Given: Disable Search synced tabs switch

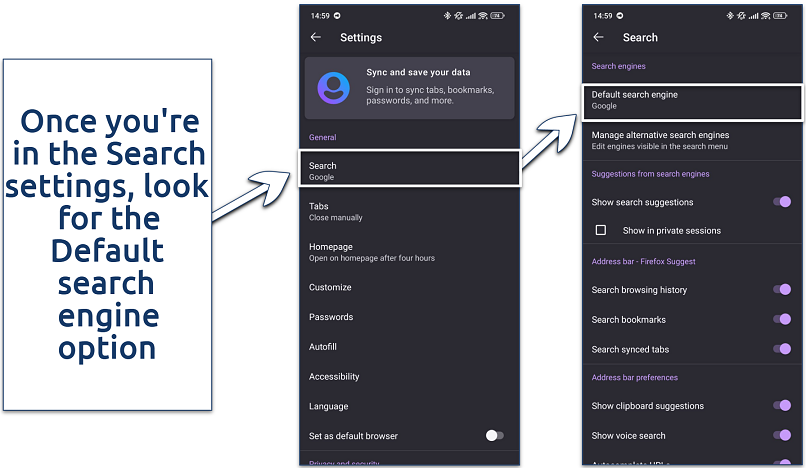Looking at the screenshot, I should (x=782, y=349).
